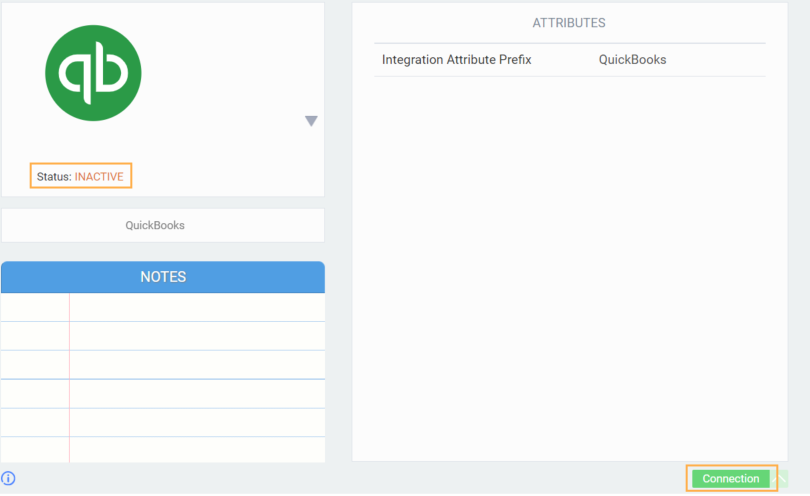Click the green Connection button
The image size is (810, 496).
pos(730,478)
